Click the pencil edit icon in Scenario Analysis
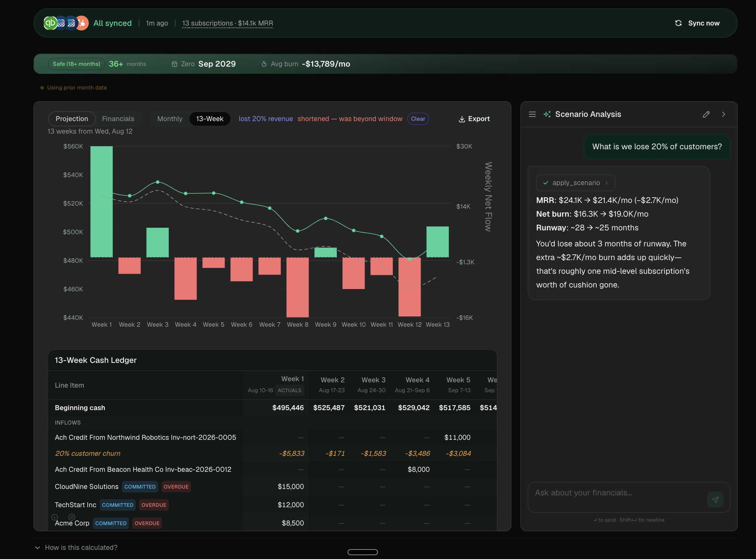The height and width of the screenshot is (559, 756). tap(706, 114)
